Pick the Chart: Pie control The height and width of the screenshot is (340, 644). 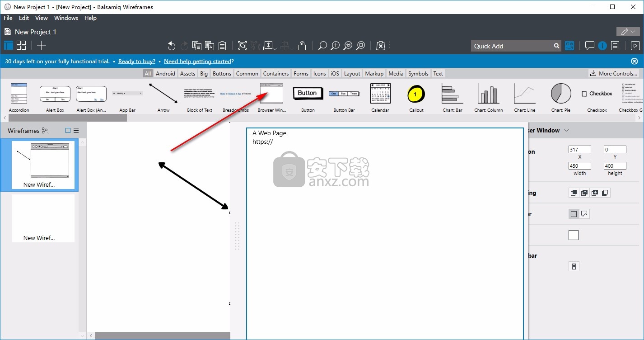coord(561,97)
